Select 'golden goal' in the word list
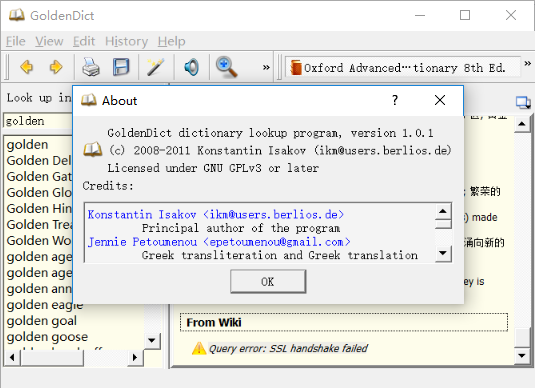The image size is (535, 388). (x=42, y=321)
